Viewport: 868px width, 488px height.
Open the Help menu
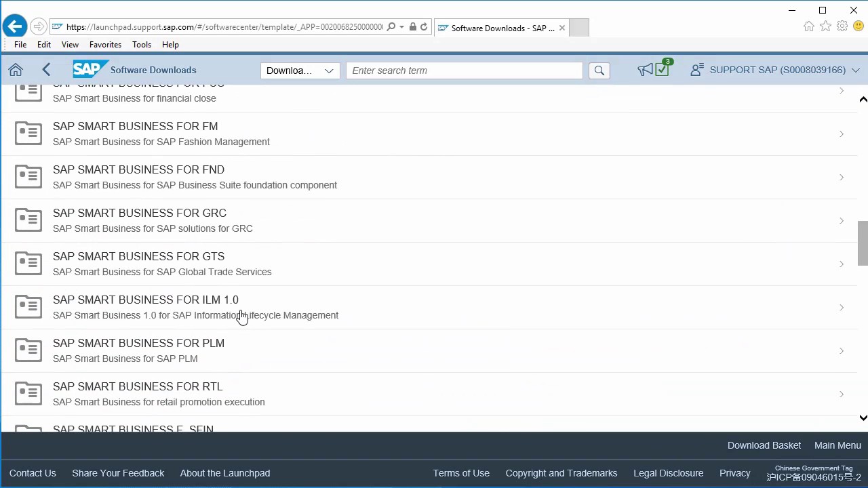tap(170, 45)
